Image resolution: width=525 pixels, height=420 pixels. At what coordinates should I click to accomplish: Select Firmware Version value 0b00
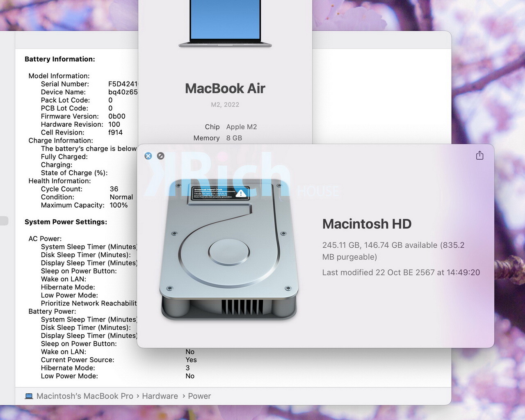tap(117, 116)
